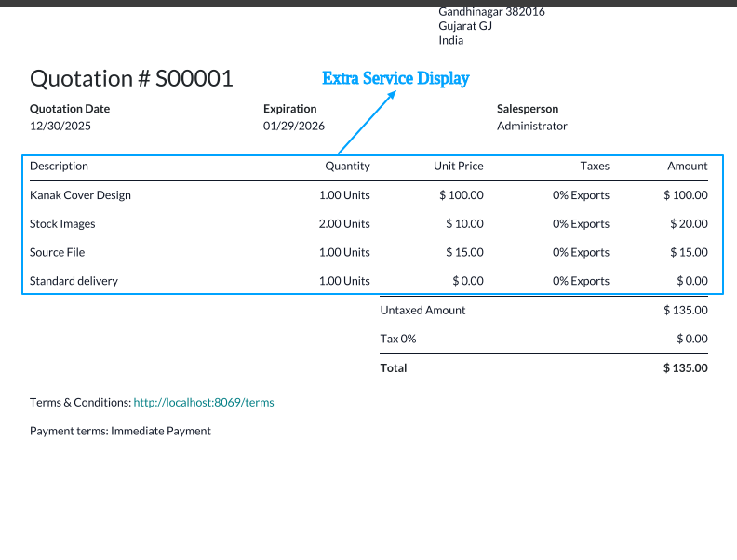This screenshot has width=737, height=560.
Task: Click the Kanak Cover Design unit price
Action: coord(462,195)
